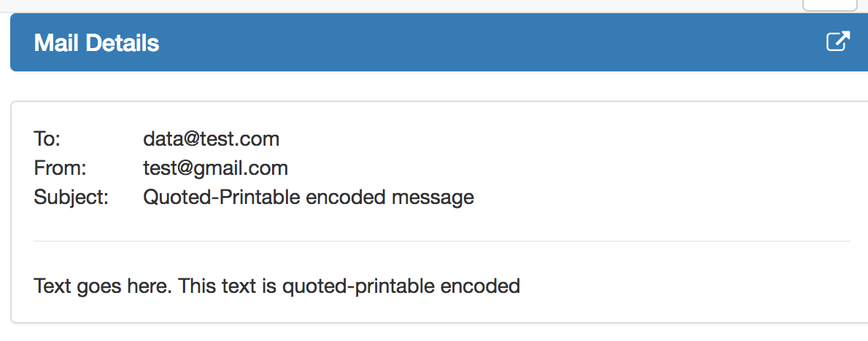
Task: Click partially visible button above header
Action: 829,5
